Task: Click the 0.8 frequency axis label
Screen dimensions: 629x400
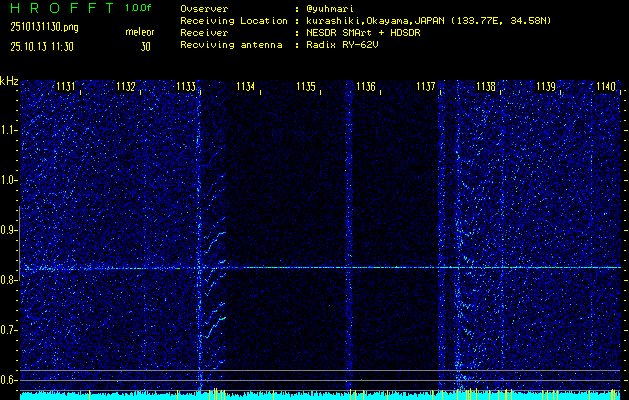Action: pos(8,280)
